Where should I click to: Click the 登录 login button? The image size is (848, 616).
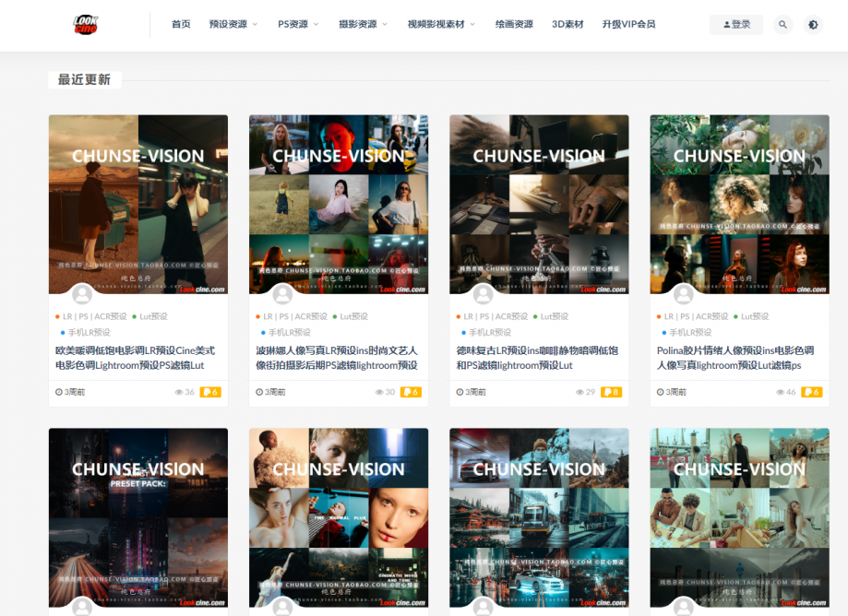point(735,25)
